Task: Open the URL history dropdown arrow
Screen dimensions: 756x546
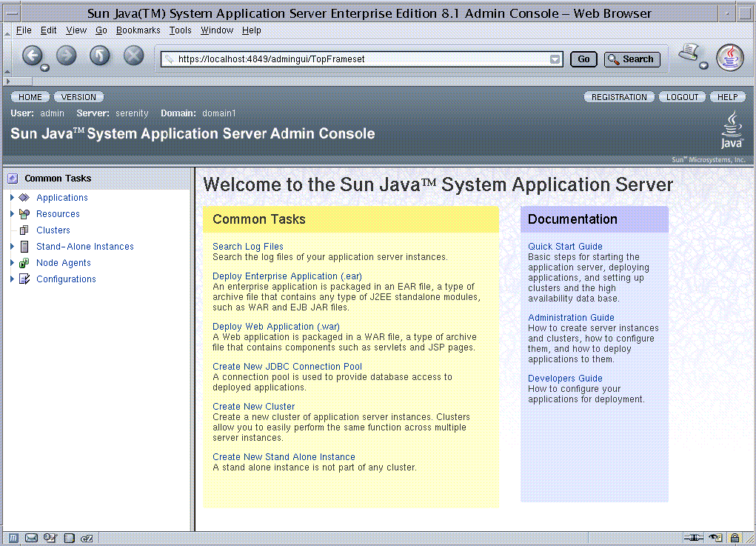Action: [555, 59]
